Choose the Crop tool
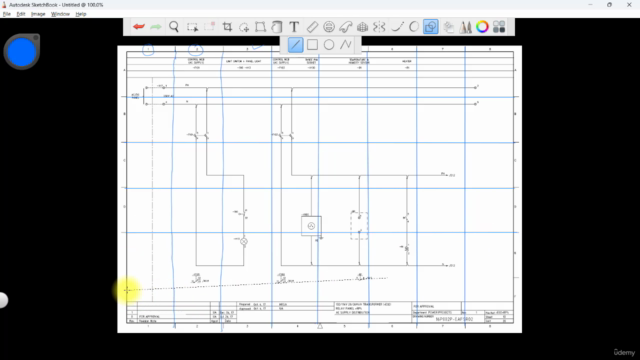This screenshot has width=640, height=360. tap(227, 27)
